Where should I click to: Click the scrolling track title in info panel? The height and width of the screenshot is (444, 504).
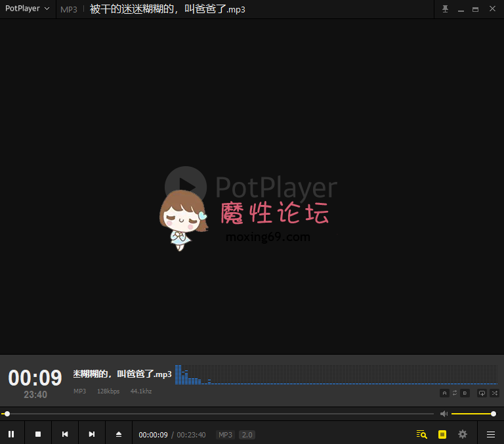pyautogui.click(x=123, y=374)
